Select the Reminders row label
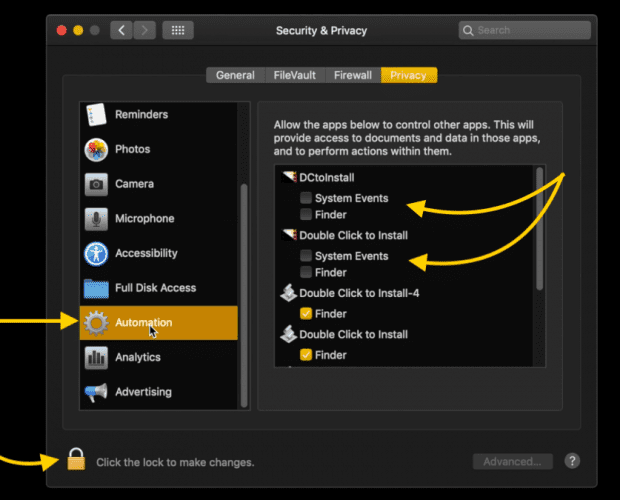Screen dimensions: 620x500 click(142, 115)
